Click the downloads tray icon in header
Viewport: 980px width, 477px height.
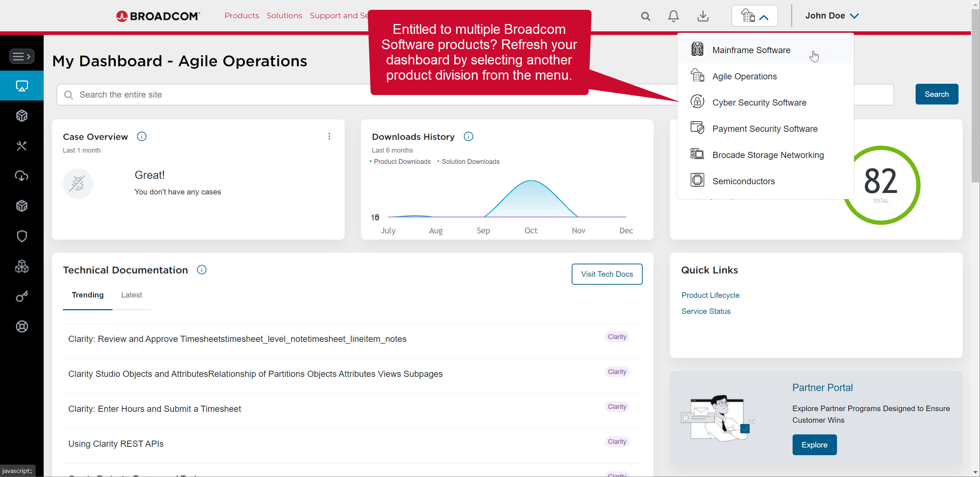click(703, 16)
